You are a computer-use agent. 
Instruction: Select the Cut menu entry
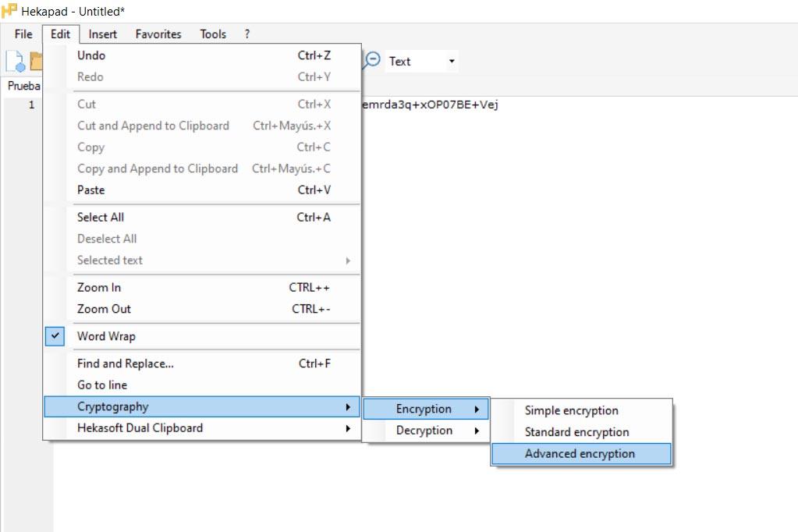coord(202,105)
